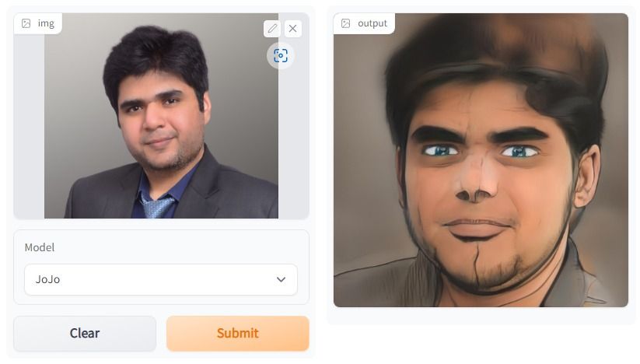Click the gray strip below the selection tool icon
Image resolution: width=640 pixels, height=364 pixels.
293,143
